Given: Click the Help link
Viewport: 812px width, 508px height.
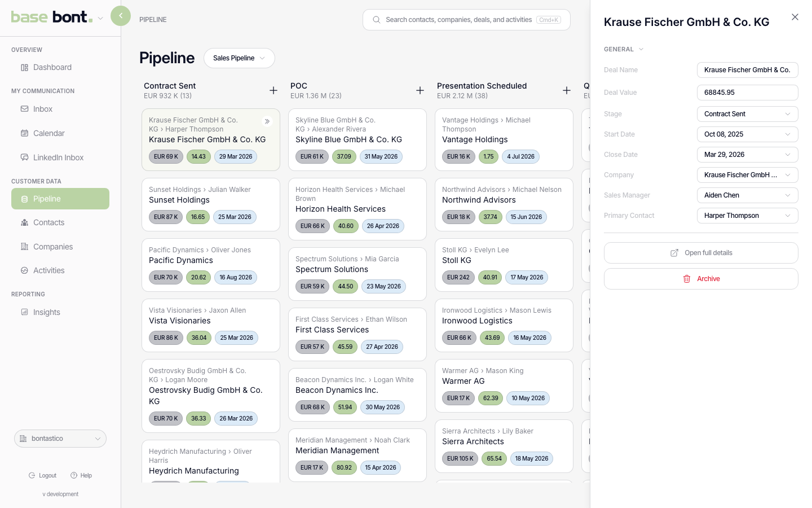Looking at the screenshot, I should [x=81, y=475].
